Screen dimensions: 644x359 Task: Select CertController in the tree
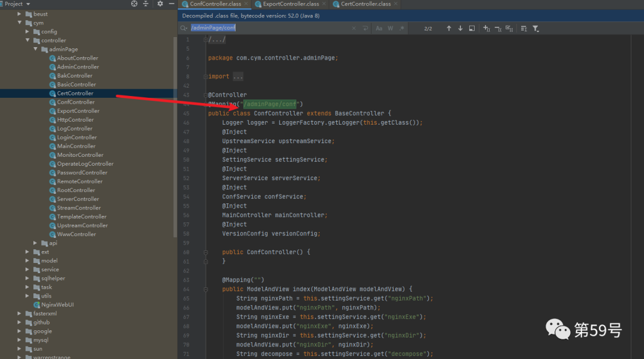[75, 93]
